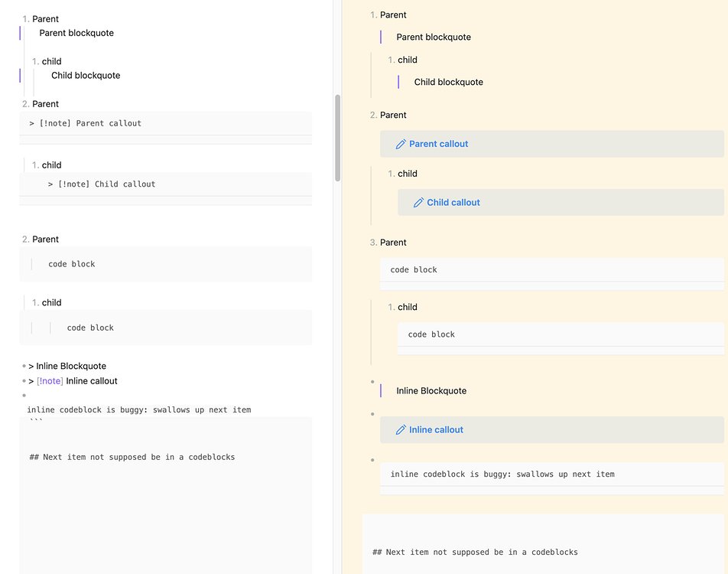728x574 pixels.
Task: Click the pencil icon in Parent callout
Action: click(x=401, y=144)
